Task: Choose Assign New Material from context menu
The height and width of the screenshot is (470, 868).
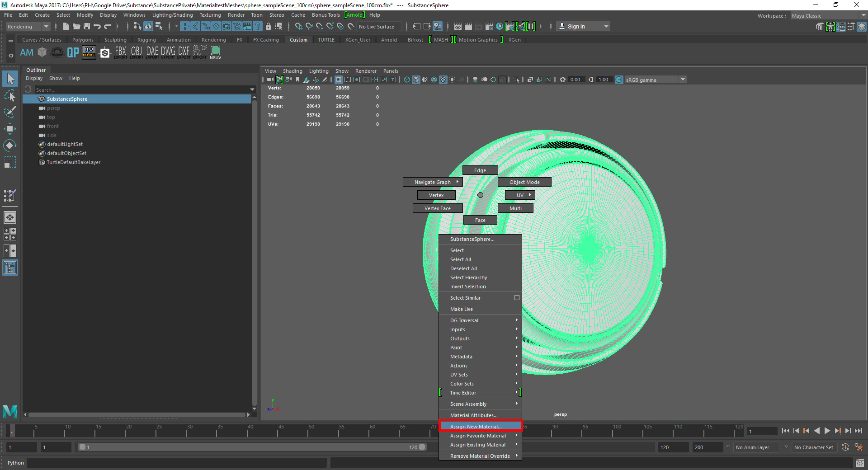Action: point(476,427)
